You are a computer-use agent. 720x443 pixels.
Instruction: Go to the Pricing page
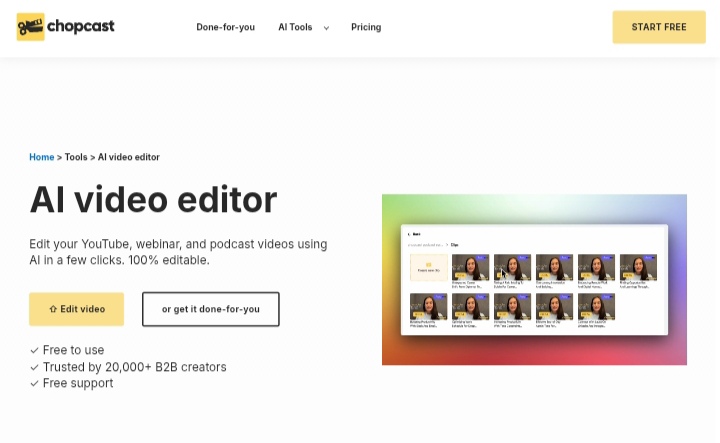pyautogui.click(x=366, y=27)
